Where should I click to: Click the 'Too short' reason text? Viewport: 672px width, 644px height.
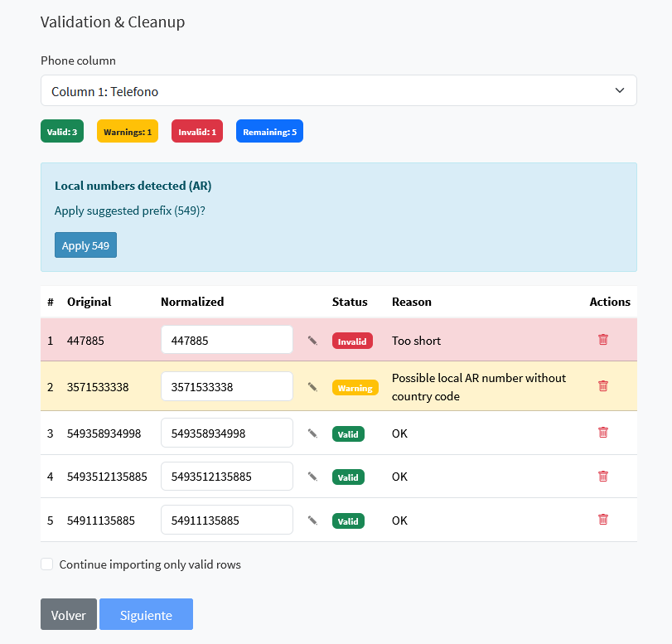coord(416,341)
